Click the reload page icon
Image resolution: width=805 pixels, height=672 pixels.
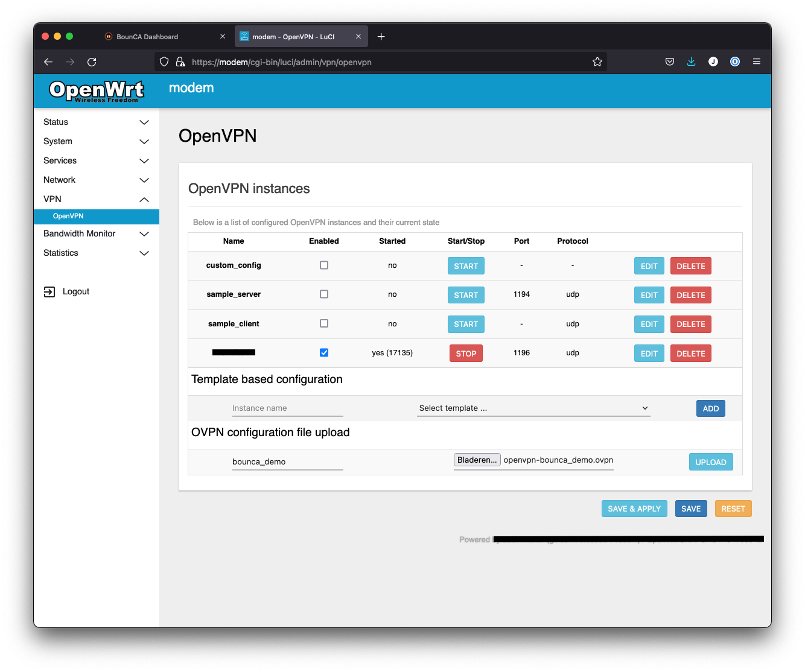[92, 62]
